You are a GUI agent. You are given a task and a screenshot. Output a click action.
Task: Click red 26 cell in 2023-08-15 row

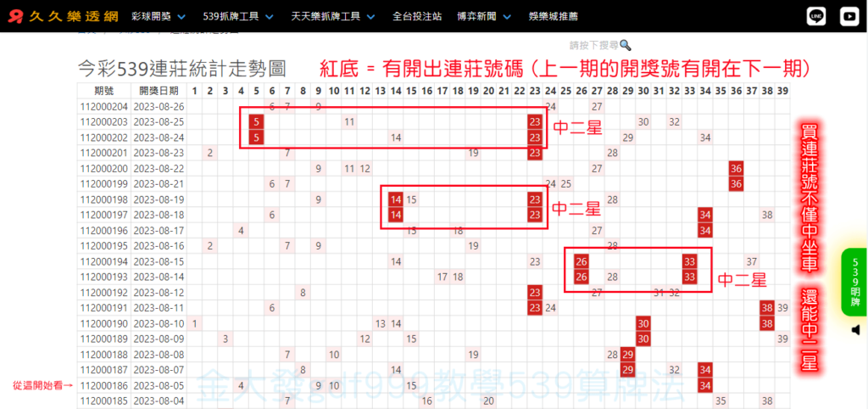point(581,261)
